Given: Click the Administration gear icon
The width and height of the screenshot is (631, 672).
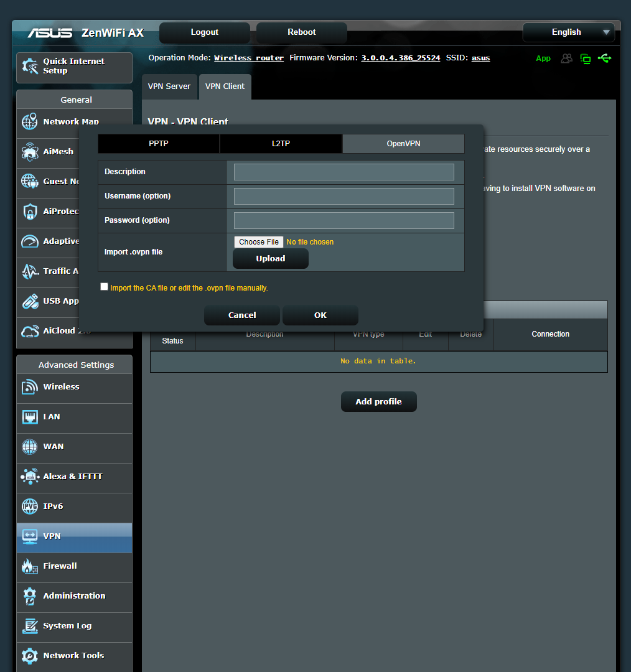Looking at the screenshot, I should tap(30, 596).
